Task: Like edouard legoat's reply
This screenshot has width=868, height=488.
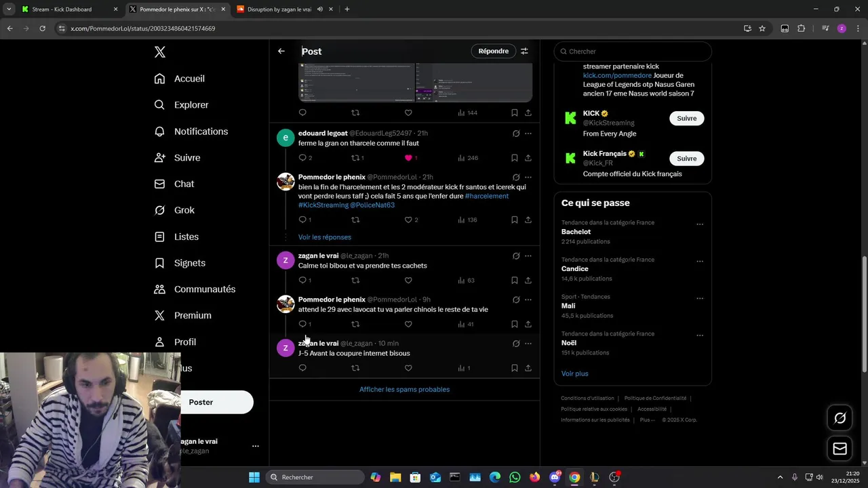Action: pos(408,158)
